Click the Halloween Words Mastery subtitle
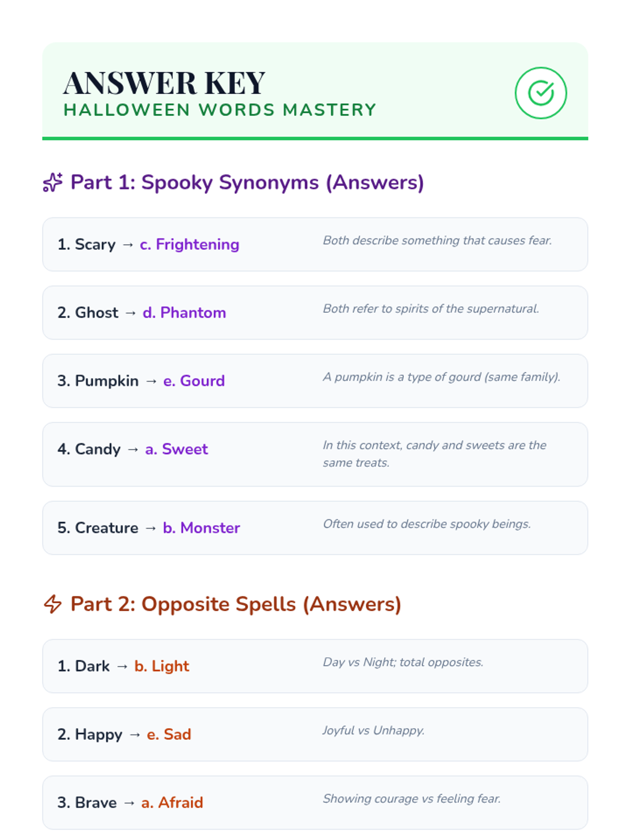Viewport: 630px width, 840px height. tap(219, 110)
